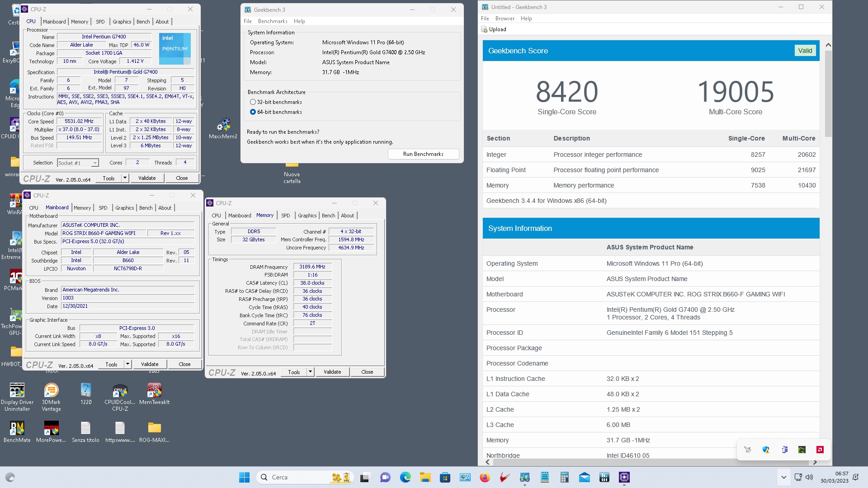The image size is (868, 488).
Task: Open the 1220 file on desktop
Action: coord(86,394)
